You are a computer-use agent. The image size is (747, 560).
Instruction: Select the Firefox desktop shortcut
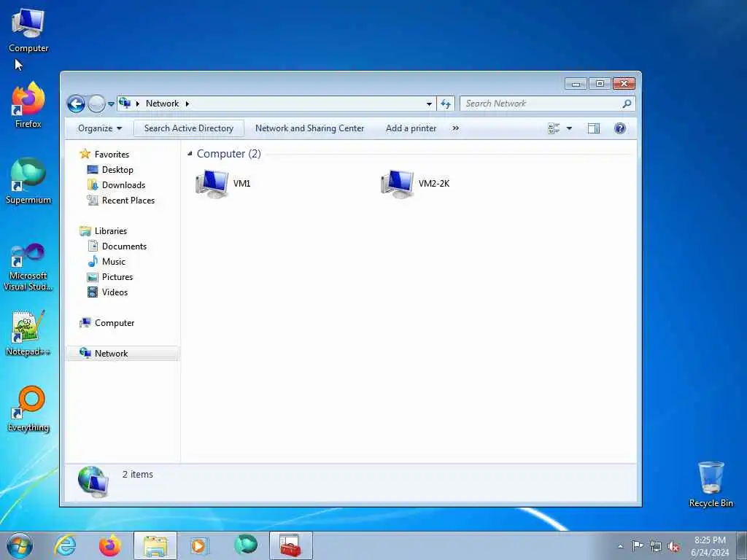point(28,105)
